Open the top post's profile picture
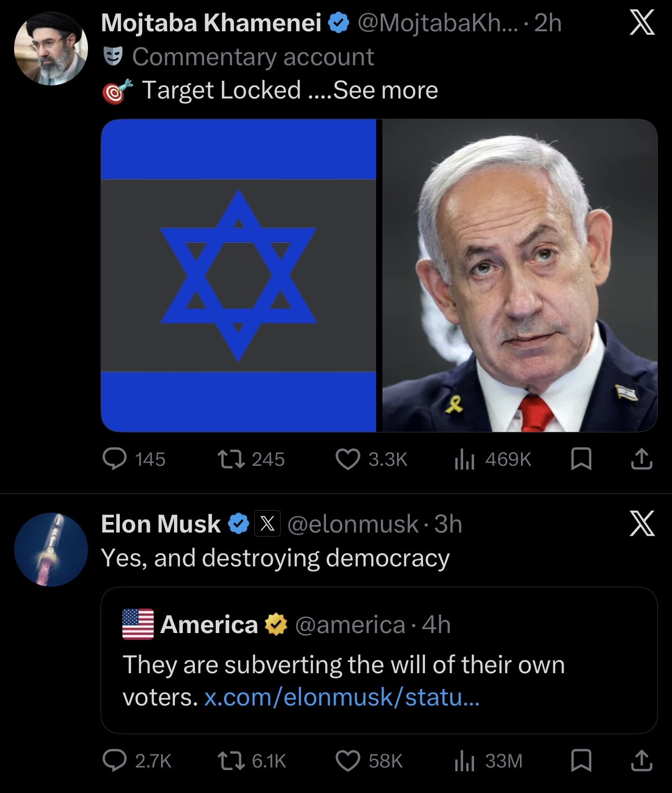Viewport: 672px width, 793px height. tap(51, 48)
